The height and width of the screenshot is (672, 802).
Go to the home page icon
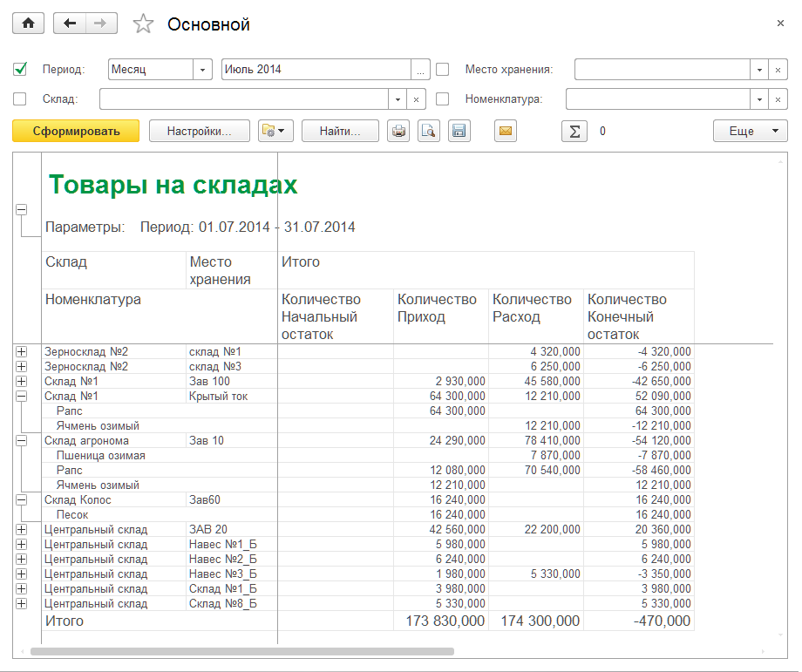click(x=28, y=24)
